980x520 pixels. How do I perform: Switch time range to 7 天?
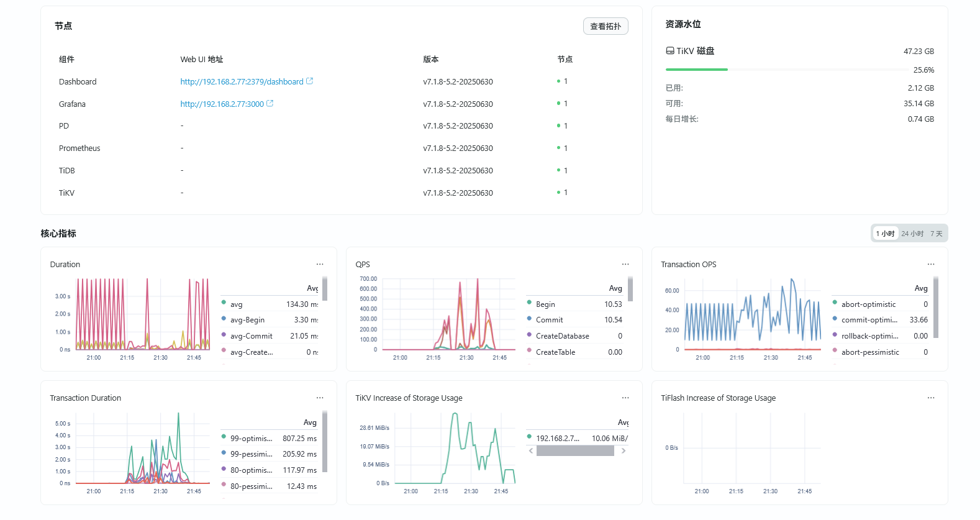click(936, 234)
